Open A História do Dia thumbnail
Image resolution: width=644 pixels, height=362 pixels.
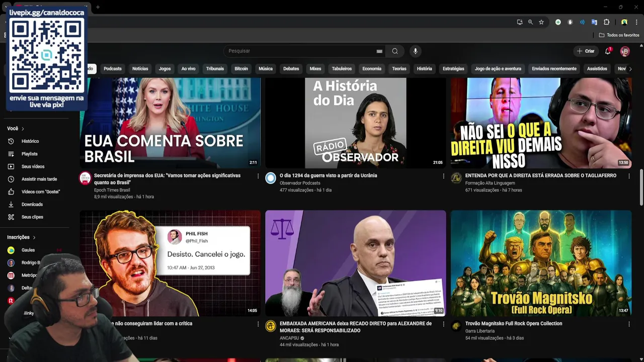point(356,123)
